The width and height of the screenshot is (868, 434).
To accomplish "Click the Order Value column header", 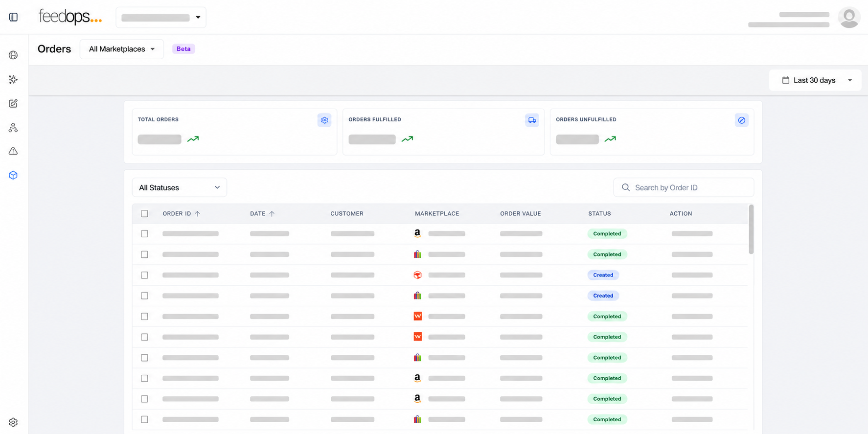I will (521, 214).
